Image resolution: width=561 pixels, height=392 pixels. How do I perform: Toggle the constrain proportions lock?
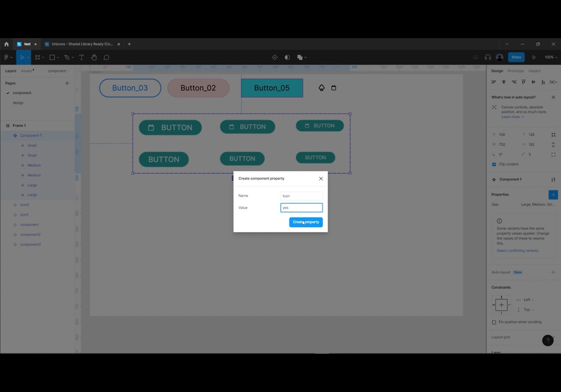click(553, 145)
